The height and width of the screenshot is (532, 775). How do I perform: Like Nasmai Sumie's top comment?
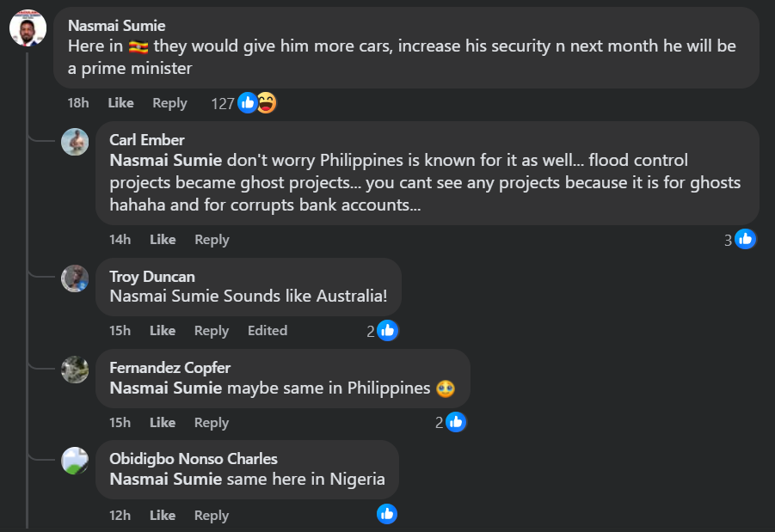120,103
